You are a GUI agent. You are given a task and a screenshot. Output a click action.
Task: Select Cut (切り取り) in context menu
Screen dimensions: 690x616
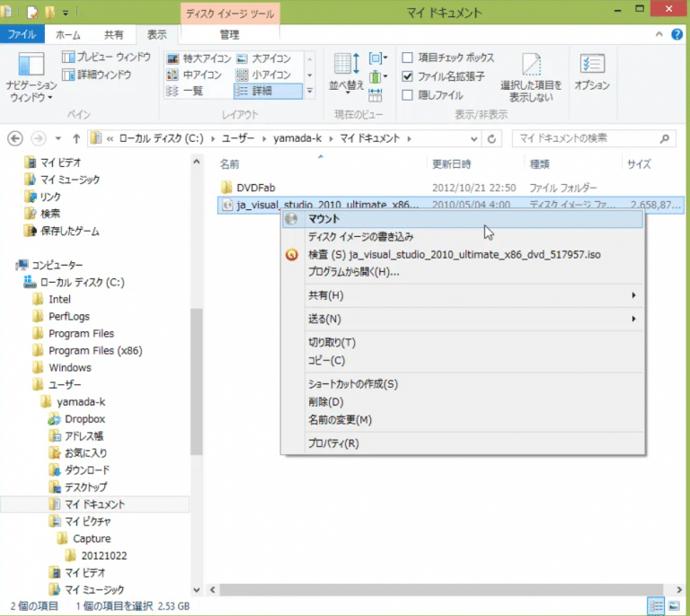pos(463,342)
